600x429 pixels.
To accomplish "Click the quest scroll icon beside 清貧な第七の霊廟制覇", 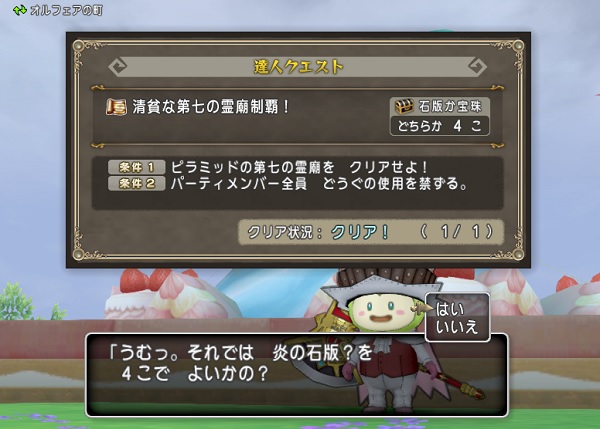I will point(116,107).
